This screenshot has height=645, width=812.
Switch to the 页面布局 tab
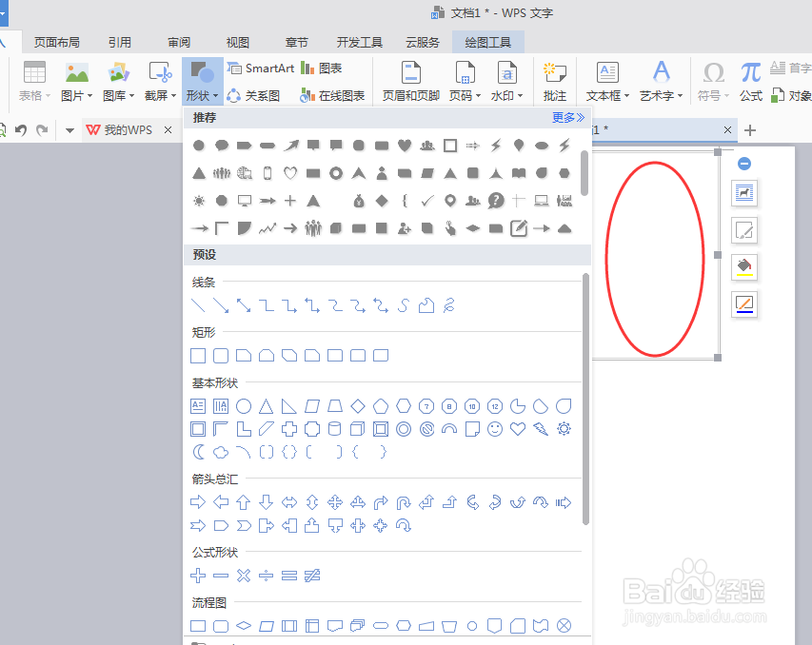tap(57, 43)
